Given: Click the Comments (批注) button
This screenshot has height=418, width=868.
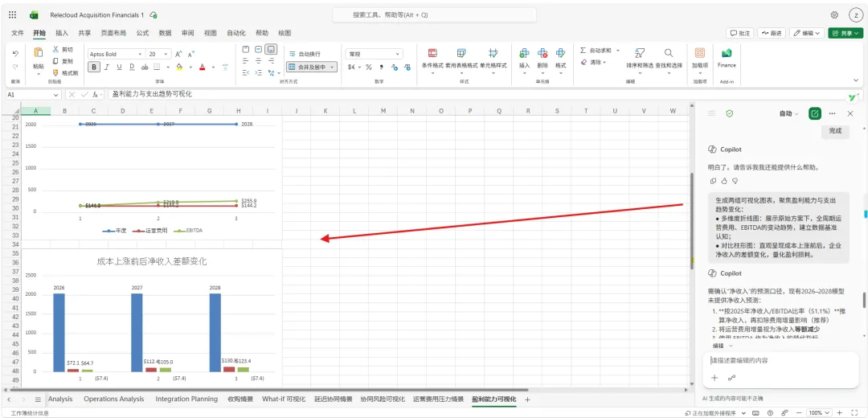Looking at the screenshot, I should pos(739,33).
